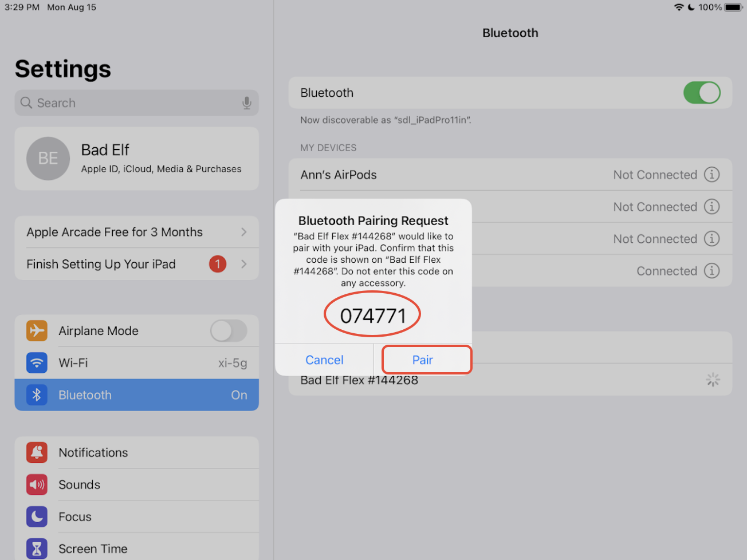Viewport: 747px width, 560px height.
Task: Cancel the Bluetooth pairing request
Action: click(x=324, y=360)
